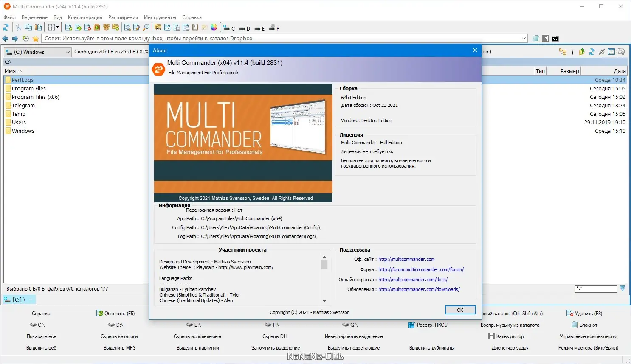This screenshot has width=631, height=364.
Task: Switch to drive C toolbar button
Action: tap(229, 28)
